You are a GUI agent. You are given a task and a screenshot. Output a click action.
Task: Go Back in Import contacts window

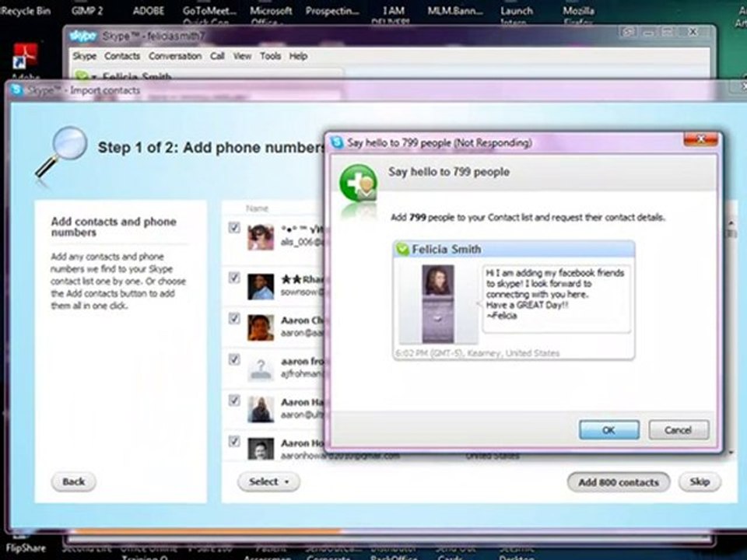pyautogui.click(x=73, y=481)
